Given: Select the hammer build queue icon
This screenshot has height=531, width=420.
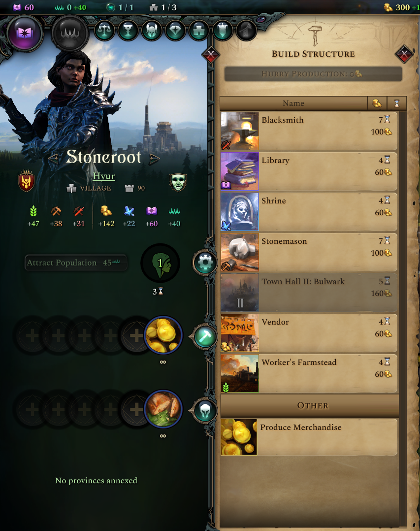Looking at the screenshot, I should point(205,336).
